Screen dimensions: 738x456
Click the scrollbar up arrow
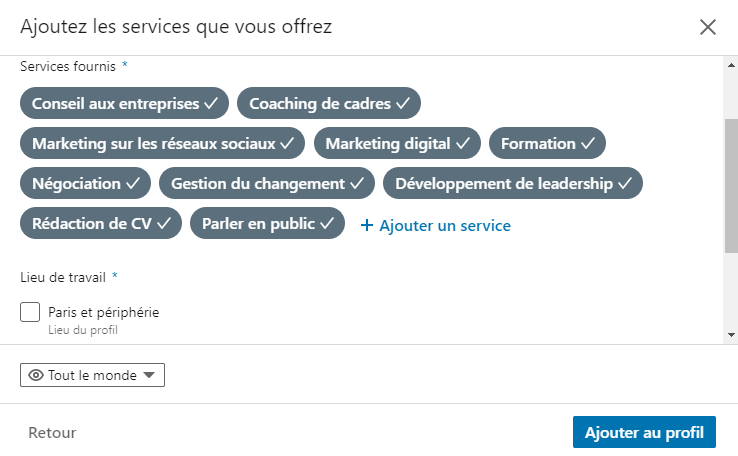coord(731,66)
